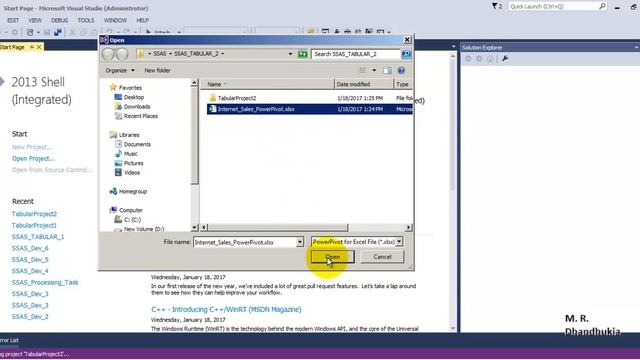Open the PowerPivot for Excel file type combo
Image resolution: width=640 pixels, height=360 pixels.
click(x=357, y=242)
